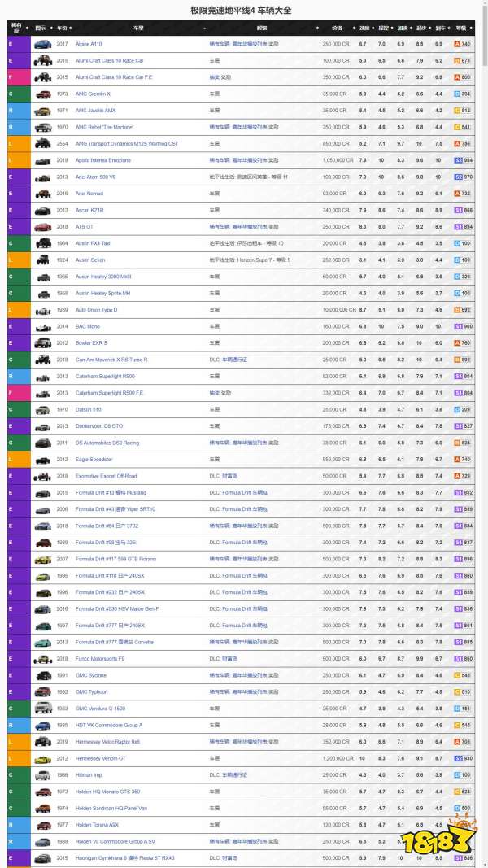Click the S2 984 class badge for Apollo
This screenshot has height=868, width=488.
pyautogui.click(x=462, y=160)
